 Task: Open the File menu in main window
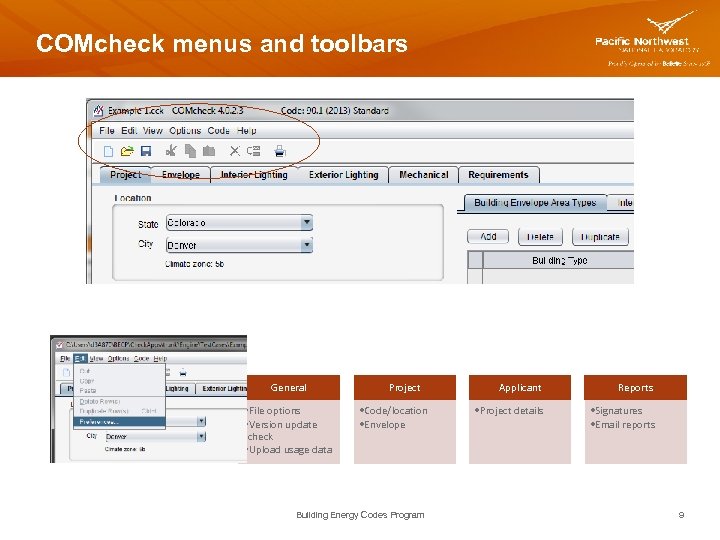(x=107, y=130)
